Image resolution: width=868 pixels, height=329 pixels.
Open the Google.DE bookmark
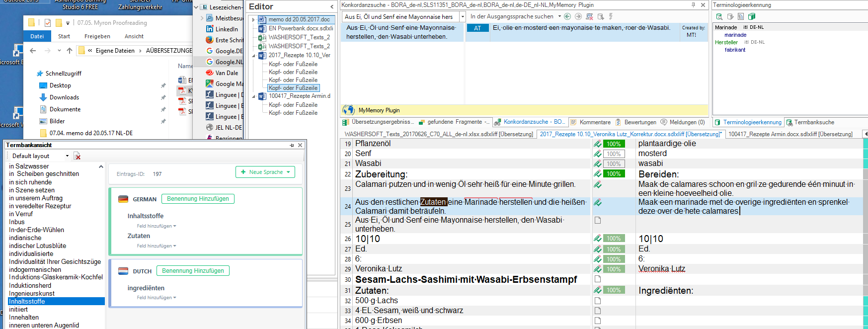[225, 51]
